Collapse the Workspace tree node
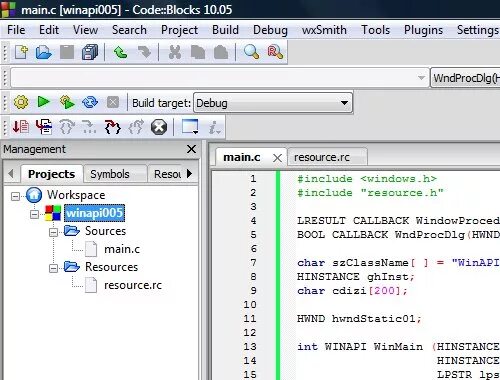This screenshot has height=380, width=500. 15,196
